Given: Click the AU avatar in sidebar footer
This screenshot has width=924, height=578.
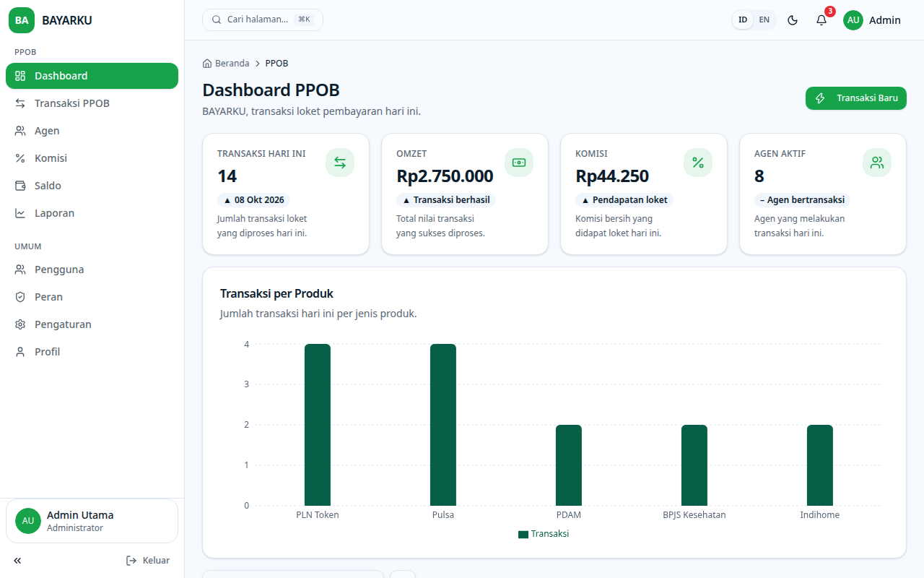Looking at the screenshot, I should 28,521.
